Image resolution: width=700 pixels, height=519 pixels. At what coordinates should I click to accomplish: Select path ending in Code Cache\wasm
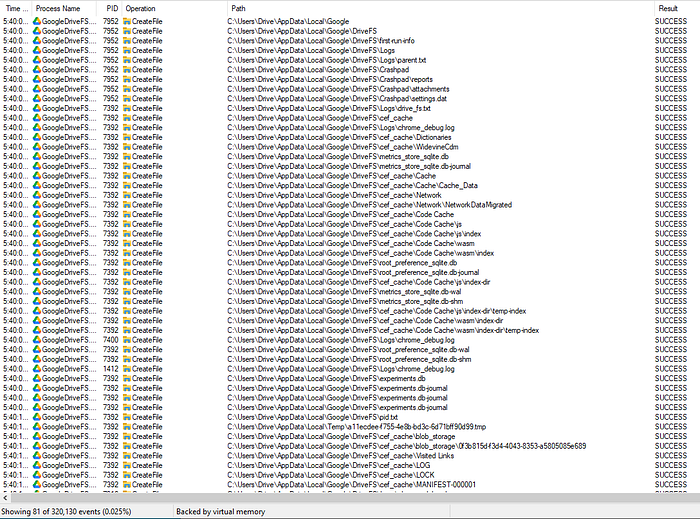350,243
